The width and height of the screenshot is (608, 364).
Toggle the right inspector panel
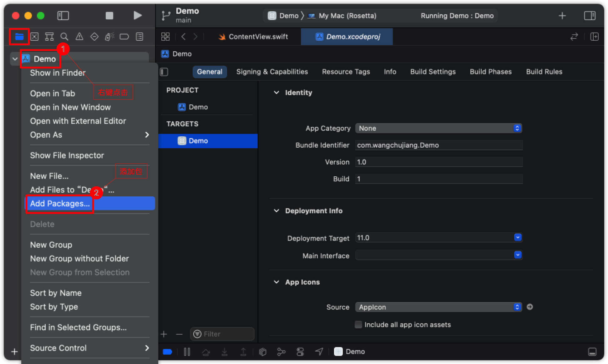point(590,15)
